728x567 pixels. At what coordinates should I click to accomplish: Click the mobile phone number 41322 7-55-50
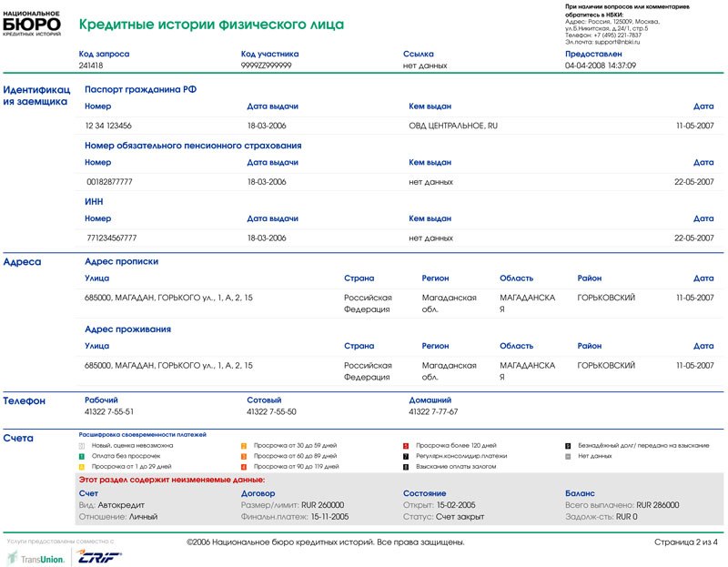pos(271,412)
